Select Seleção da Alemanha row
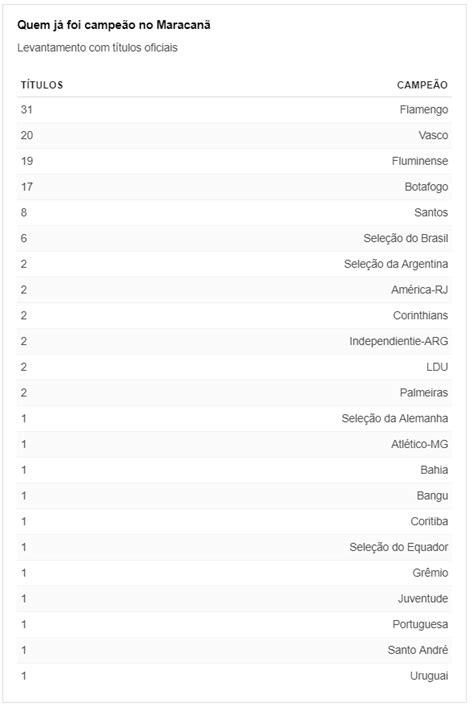This screenshot has width=474, height=711. (x=234, y=419)
